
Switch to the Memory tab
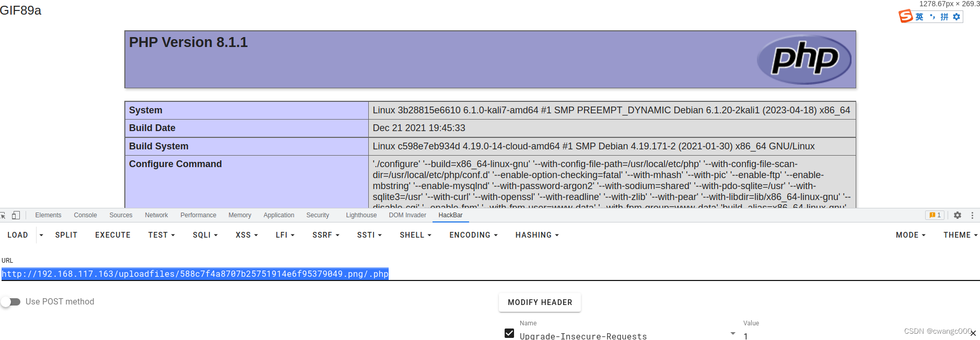point(240,215)
